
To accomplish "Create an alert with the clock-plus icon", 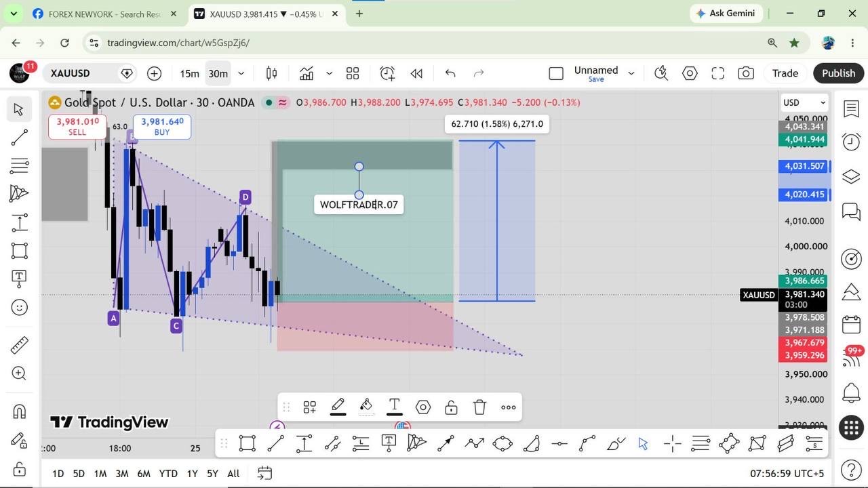I will (x=387, y=73).
